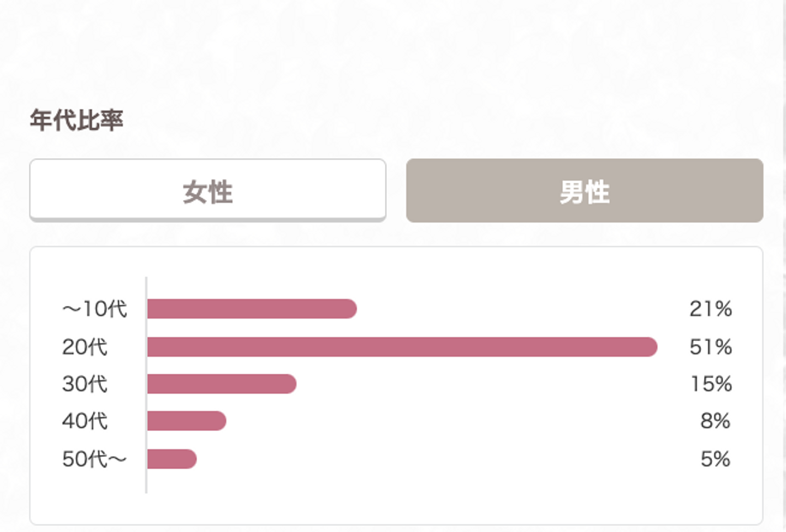Select the 男性 tab

[584, 191]
